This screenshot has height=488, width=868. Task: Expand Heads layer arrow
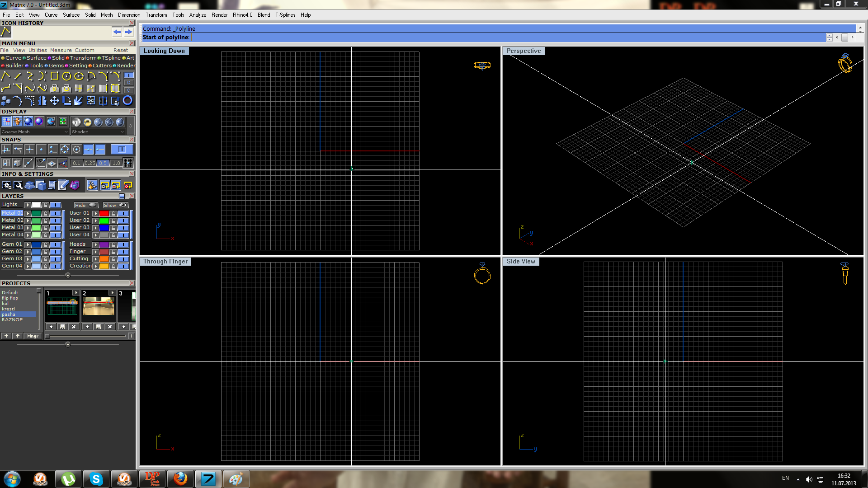coord(95,244)
